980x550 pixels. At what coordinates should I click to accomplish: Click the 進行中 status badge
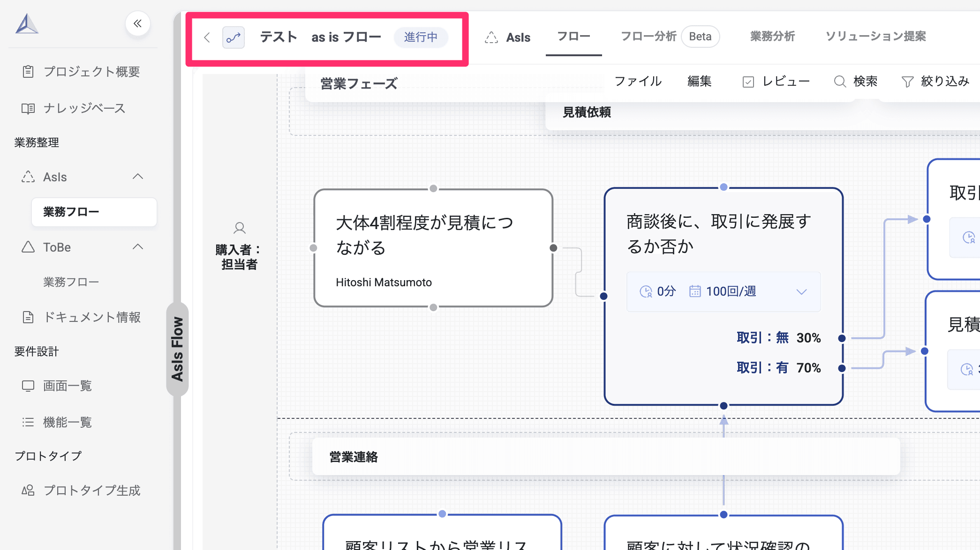[x=421, y=37]
